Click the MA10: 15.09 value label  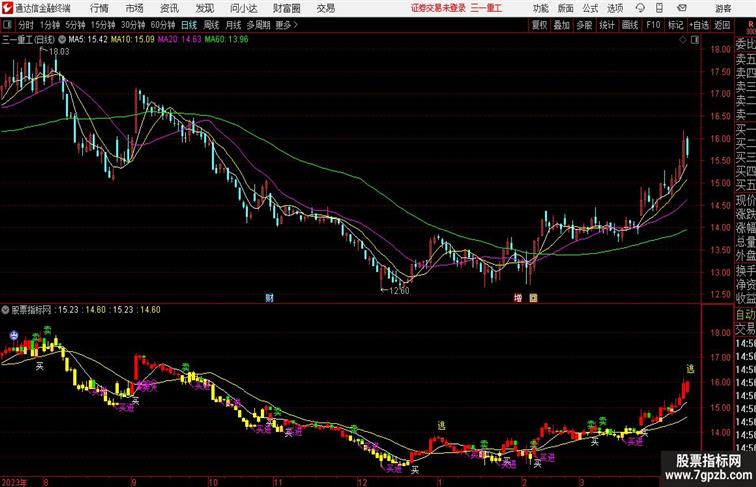pos(133,40)
